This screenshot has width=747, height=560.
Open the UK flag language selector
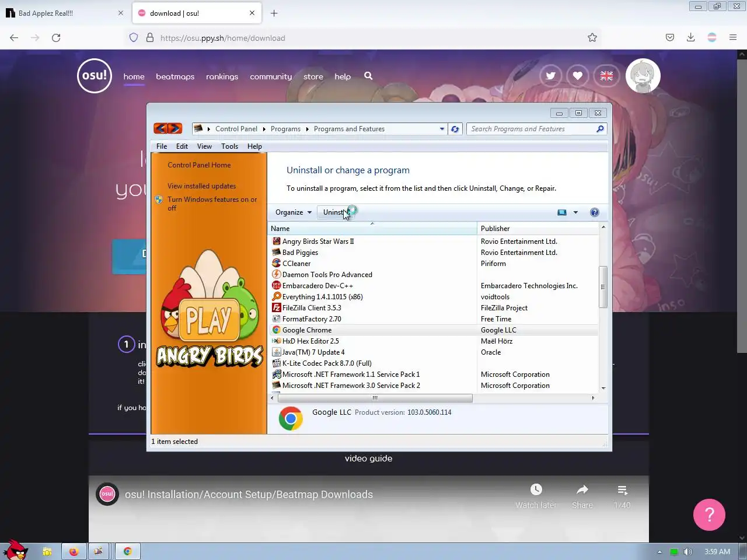(x=606, y=76)
